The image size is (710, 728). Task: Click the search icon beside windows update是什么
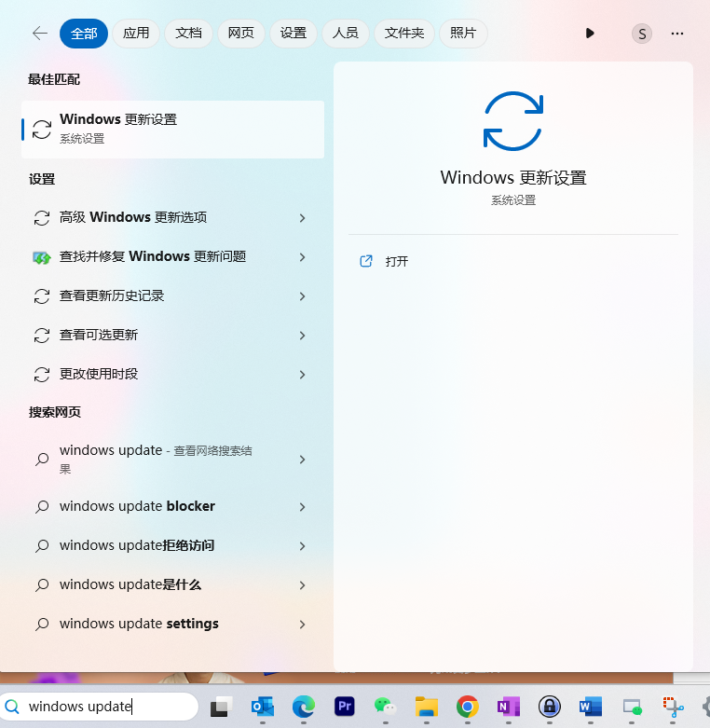coord(42,585)
